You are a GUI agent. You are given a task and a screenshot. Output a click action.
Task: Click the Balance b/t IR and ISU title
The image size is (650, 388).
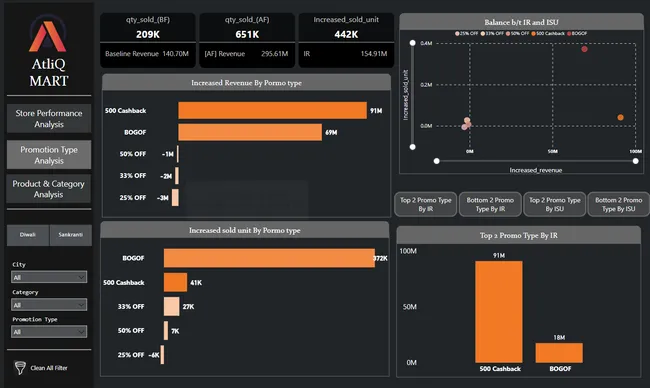521,22
